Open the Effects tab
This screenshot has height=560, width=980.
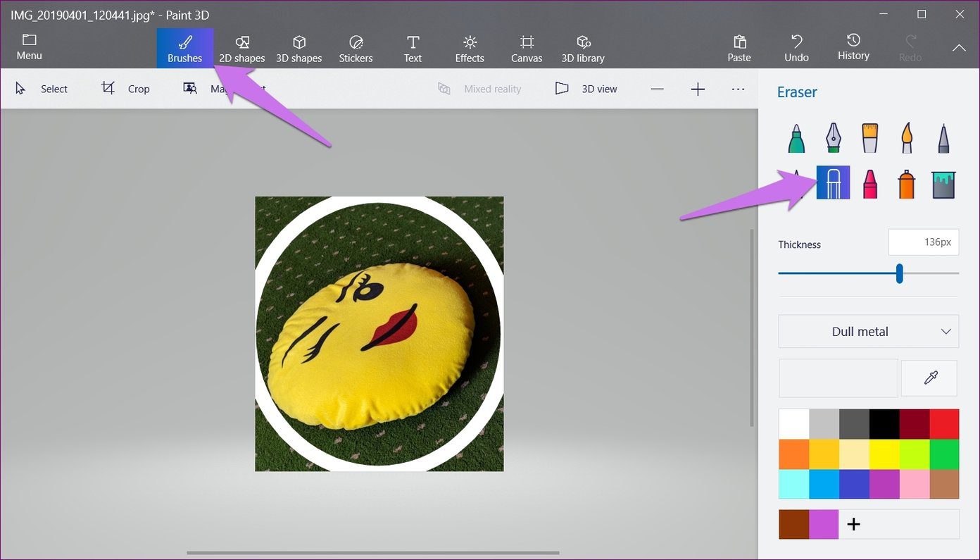470,49
